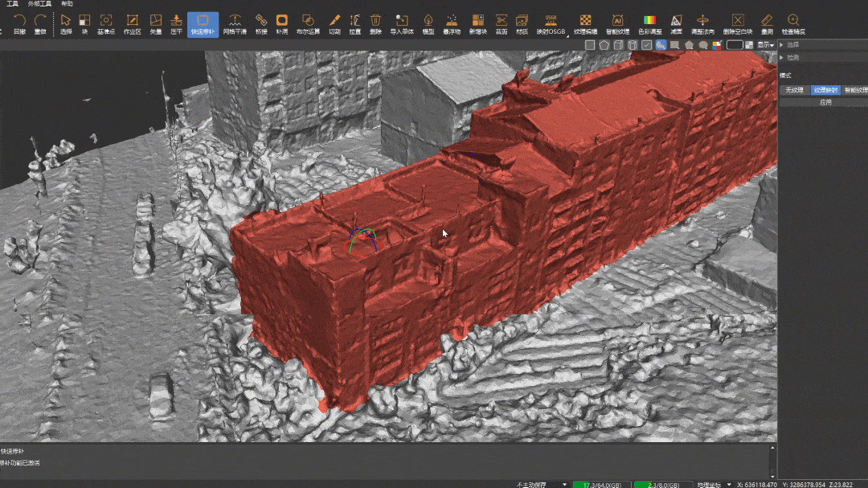The image size is (868, 488).
Task: Open the 色彩调整 color adjustment tool
Action: click(x=649, y=23)
